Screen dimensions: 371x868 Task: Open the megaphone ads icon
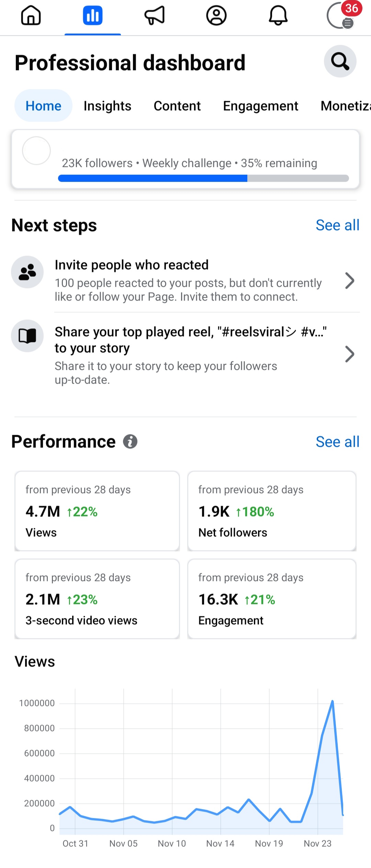point(155,16)
